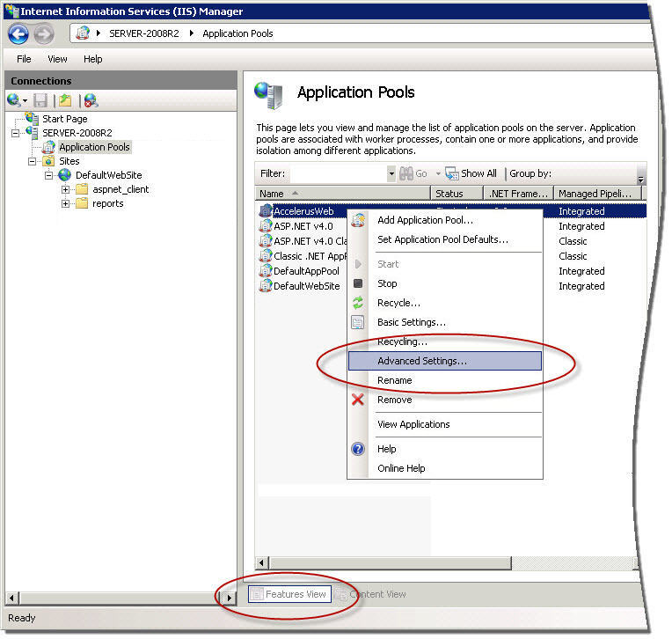Click the pool list horizontal scrollbar thumb
Viewport: 672px width, 639px height.
390,562
